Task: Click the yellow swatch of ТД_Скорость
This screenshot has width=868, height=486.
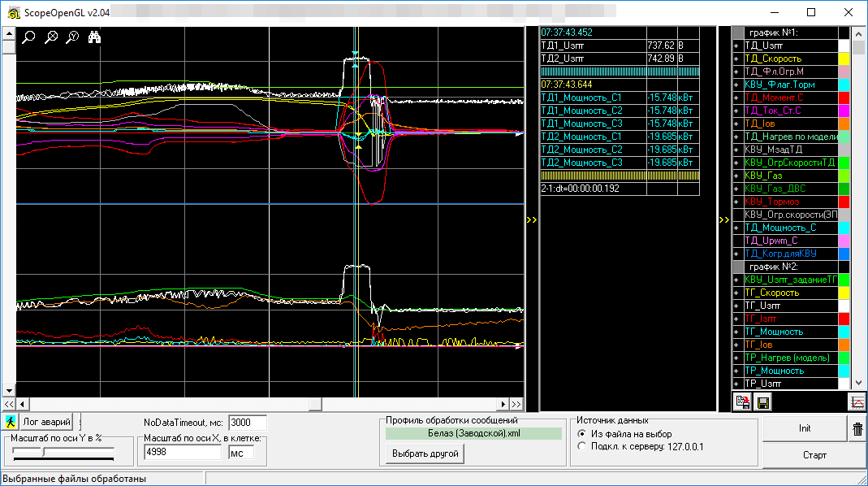Action: pos(844,59)
